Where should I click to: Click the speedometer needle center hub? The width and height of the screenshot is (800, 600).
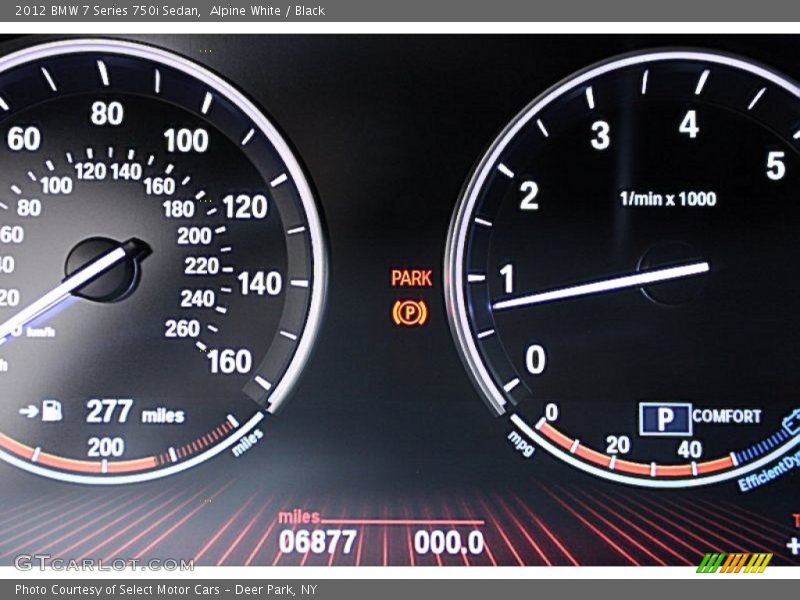(102, 268)
